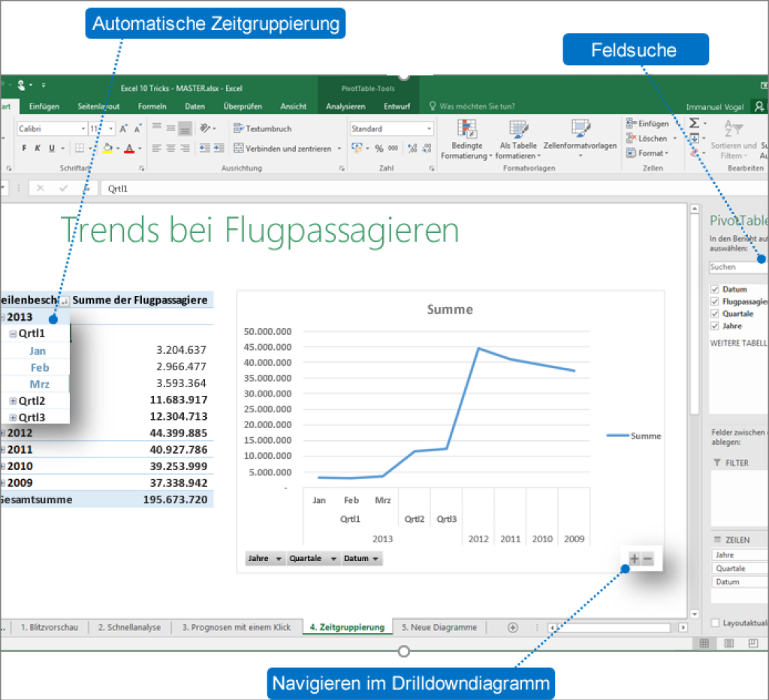The image size is (769, 700).
Task: Open the Standard number format dropdown
Action: 429,128
